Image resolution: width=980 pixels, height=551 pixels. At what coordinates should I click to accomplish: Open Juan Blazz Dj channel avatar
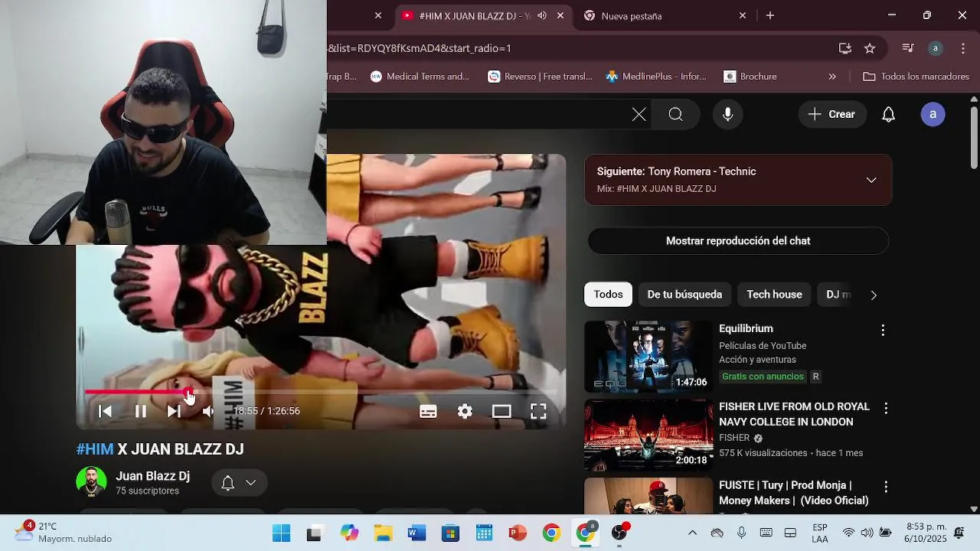coord(91,482)
